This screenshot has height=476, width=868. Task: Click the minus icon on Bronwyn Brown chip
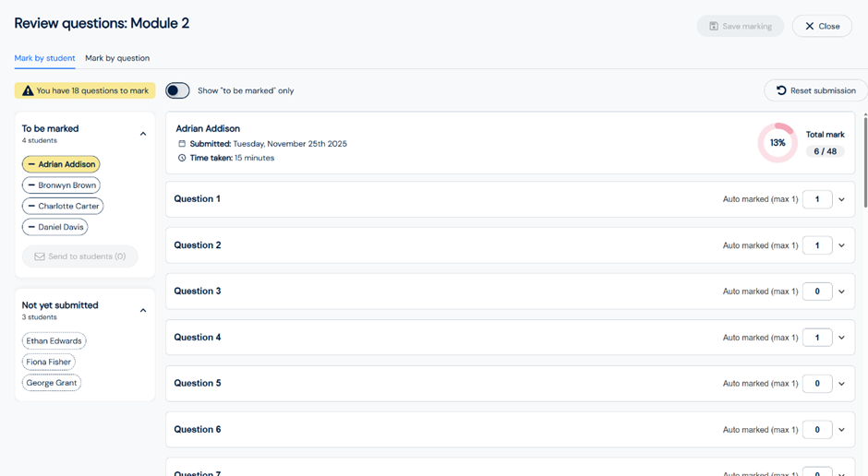click(31, 185)
